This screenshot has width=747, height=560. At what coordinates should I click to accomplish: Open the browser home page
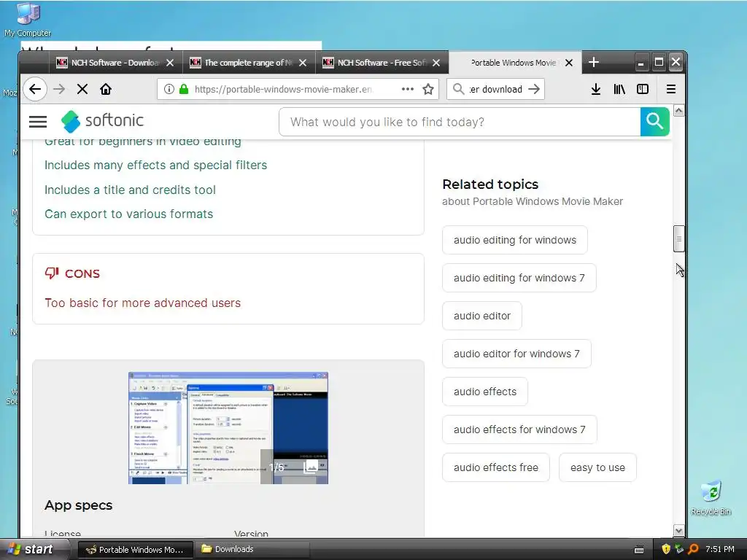coord(106,89)
